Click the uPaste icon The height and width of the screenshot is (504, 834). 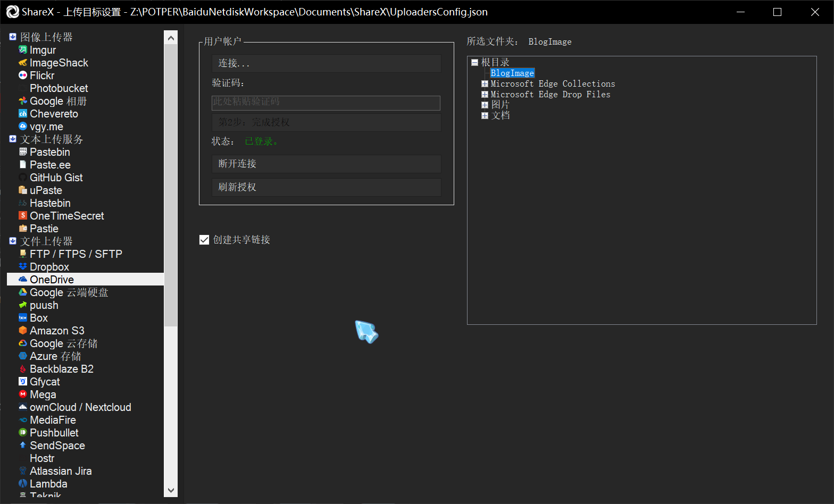tap(23, 190)
